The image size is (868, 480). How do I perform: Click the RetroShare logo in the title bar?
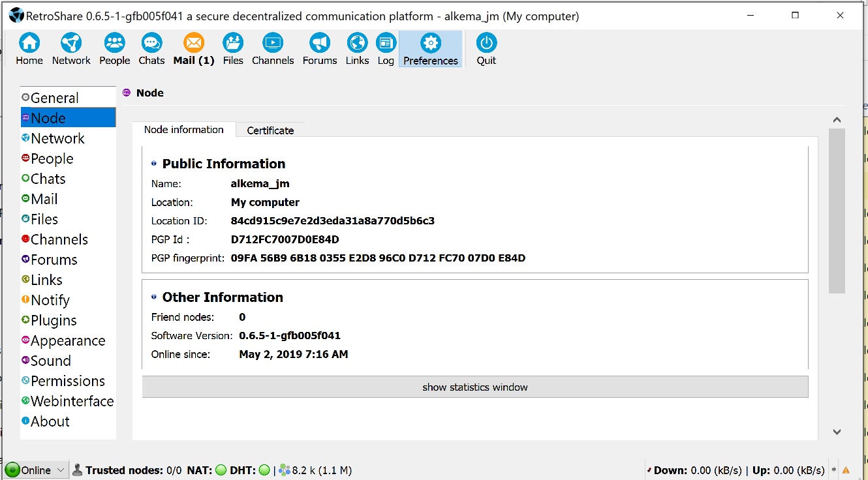point(16,16)
